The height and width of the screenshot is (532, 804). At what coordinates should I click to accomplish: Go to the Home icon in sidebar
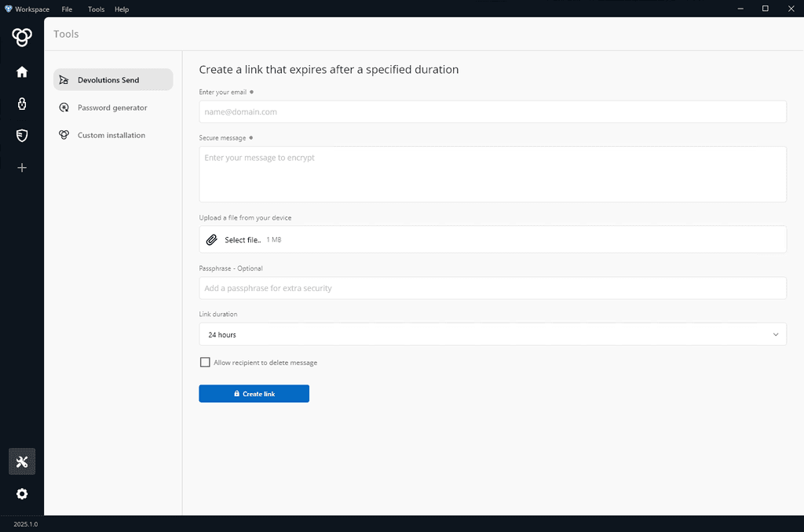coord(22,72)
